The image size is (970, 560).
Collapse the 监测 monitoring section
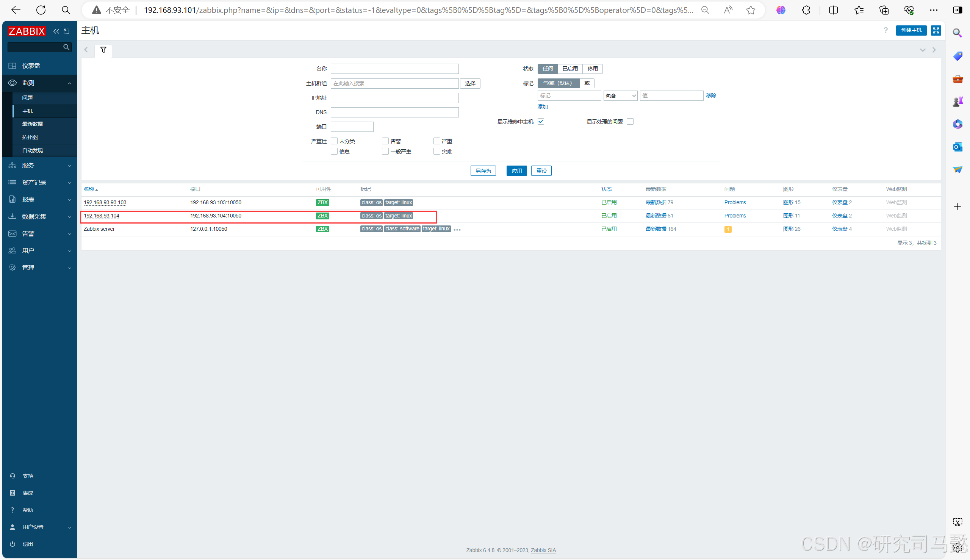click(x=39, y=83)
